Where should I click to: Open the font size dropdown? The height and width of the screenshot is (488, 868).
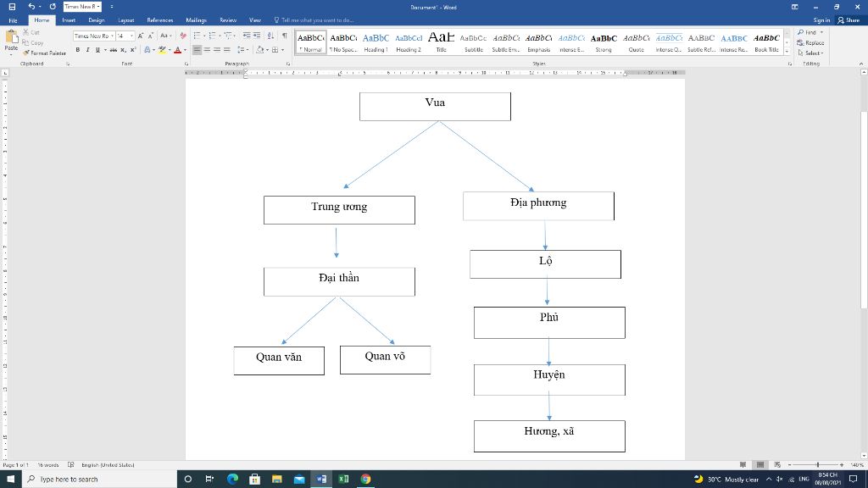pyautogui.click(x=131, y=36)
